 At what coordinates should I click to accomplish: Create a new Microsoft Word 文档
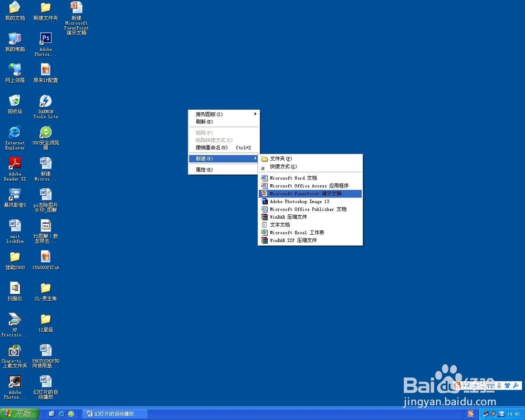[310, 178]
